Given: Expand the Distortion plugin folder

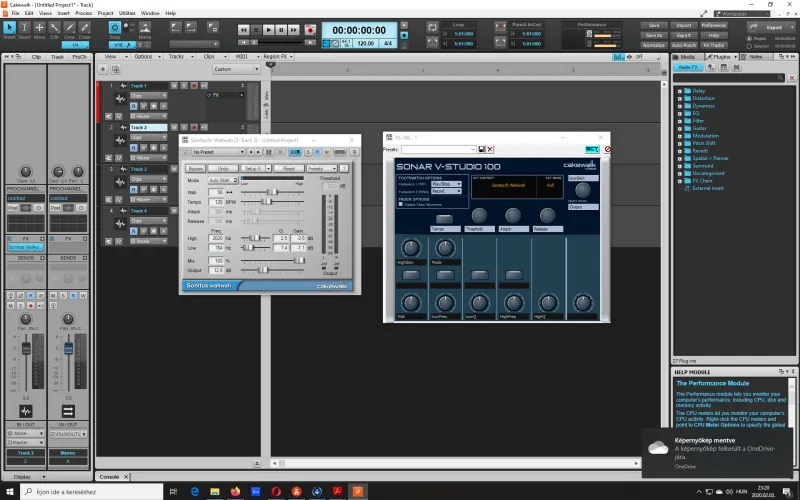Looking at the screenshot, I should (x=679, y=98).
